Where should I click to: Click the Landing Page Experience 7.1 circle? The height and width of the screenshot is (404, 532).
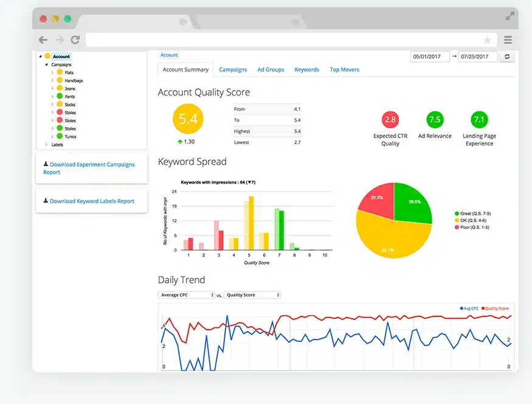[479, 120]
